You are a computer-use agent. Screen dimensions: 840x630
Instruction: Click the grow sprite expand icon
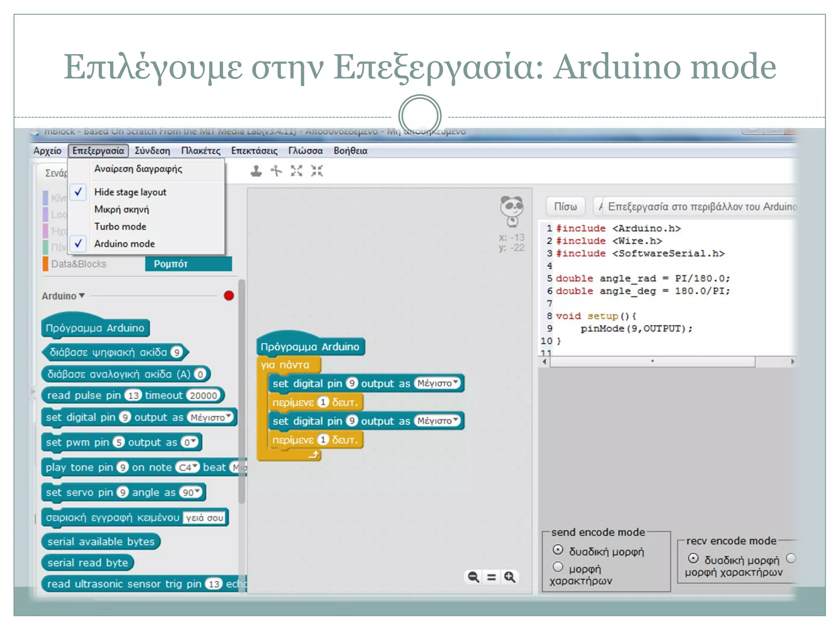(297, 171)
